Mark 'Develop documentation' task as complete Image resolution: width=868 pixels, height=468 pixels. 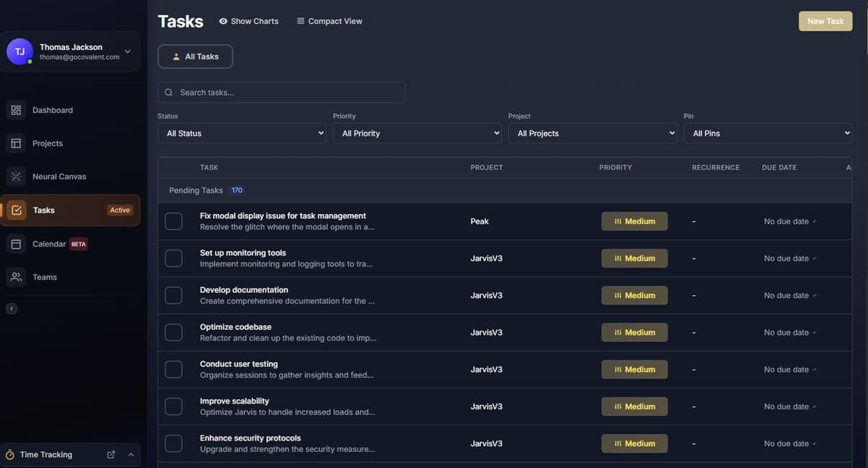point(174,295)
